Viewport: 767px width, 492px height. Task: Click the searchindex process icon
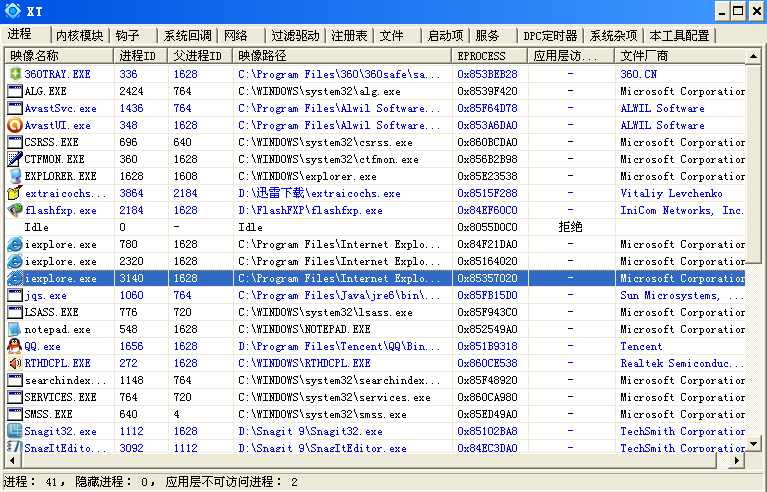click(x=15, y=380)
